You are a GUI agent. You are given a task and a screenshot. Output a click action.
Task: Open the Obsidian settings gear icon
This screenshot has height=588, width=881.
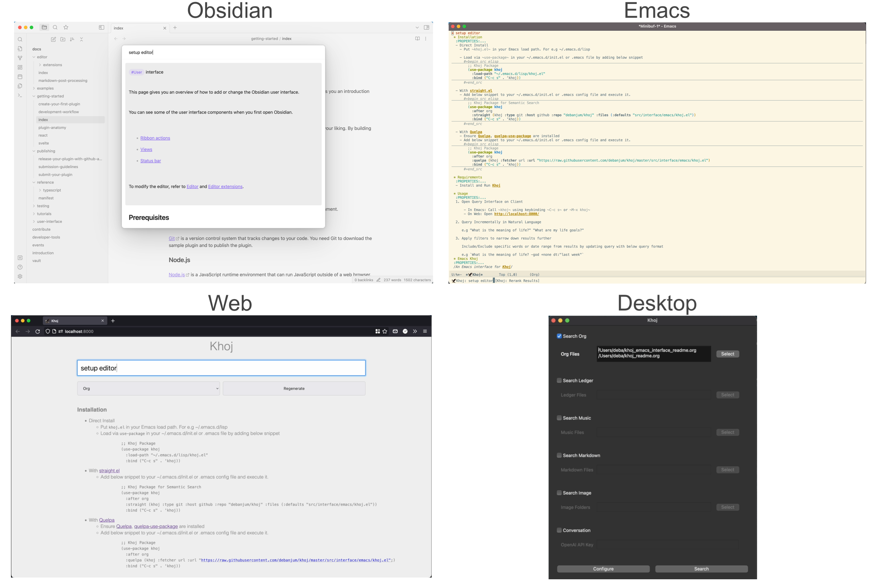(20, 276)
